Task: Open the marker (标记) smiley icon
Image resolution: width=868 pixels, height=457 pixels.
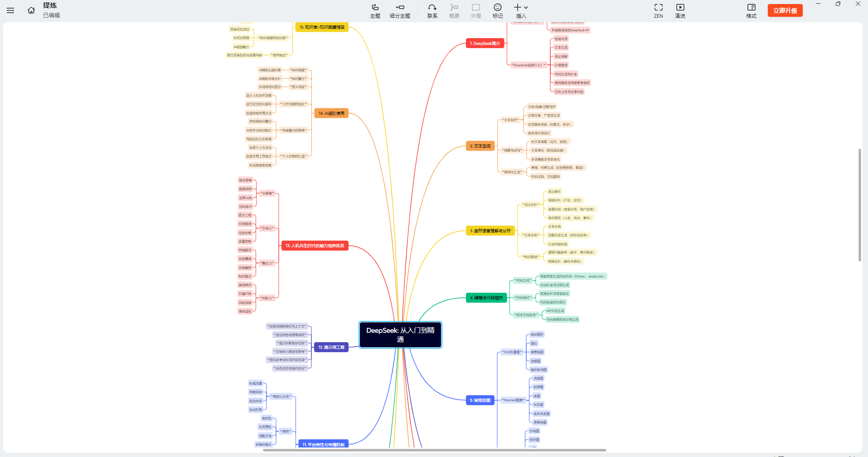Action: pyautogui.click(x=498, y=11)
